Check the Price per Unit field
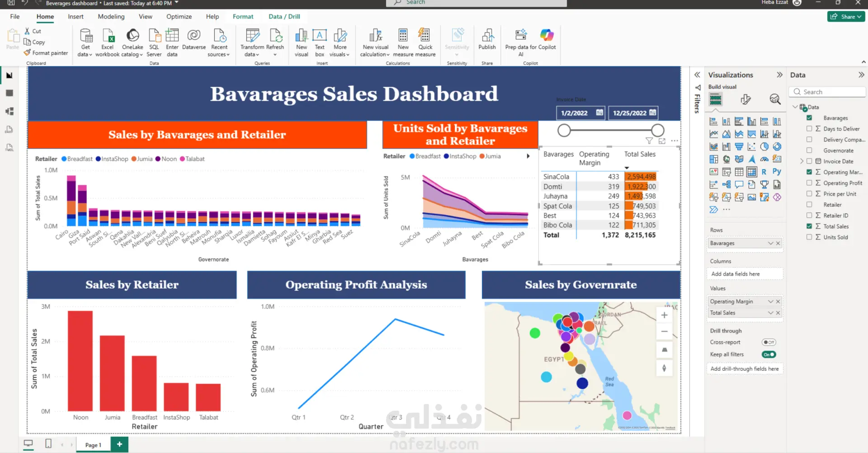 click(x=809, y=194)
